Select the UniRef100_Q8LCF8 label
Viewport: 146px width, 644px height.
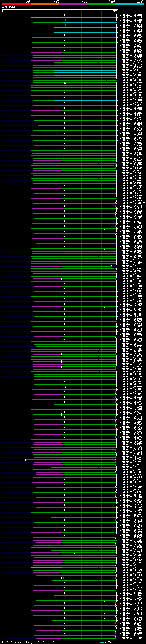click(x=131, y=98)
